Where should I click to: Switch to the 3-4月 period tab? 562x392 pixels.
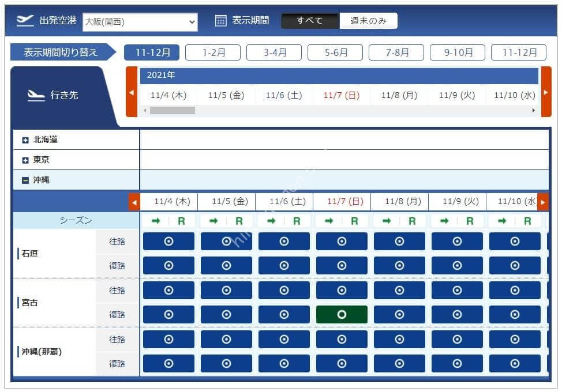pos(274,52)
